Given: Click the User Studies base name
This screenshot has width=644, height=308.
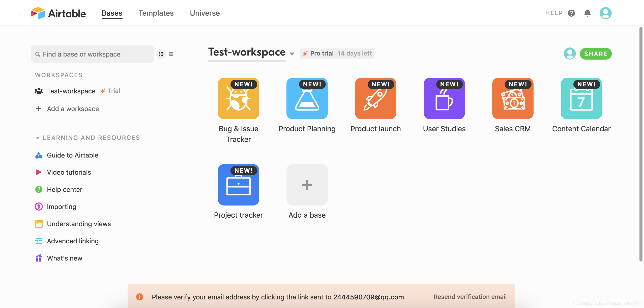Looking at the screenshot, I should coord(444,129).
